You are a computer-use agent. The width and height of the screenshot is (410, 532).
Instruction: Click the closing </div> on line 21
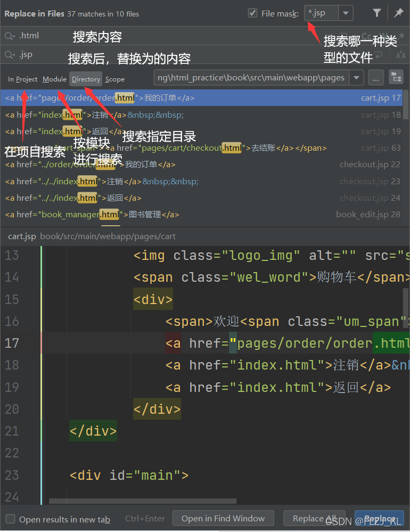pyautogui.click(x=93, y=431)
